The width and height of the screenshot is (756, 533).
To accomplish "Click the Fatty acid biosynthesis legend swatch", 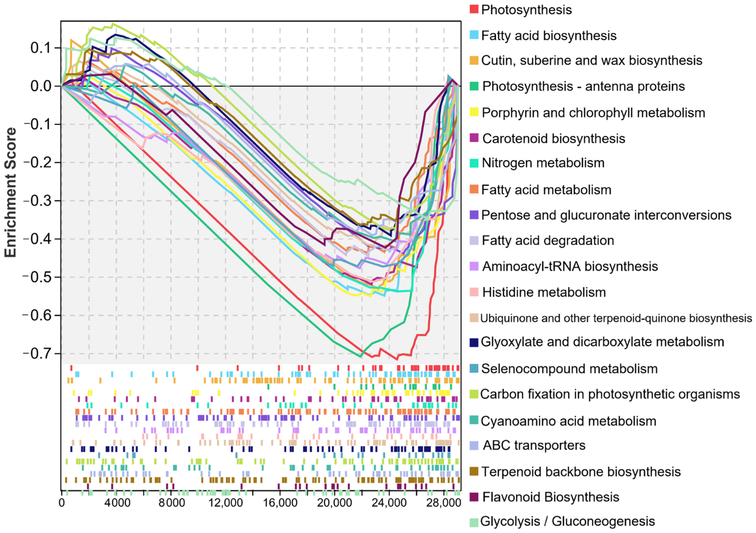I will point(474,35).
